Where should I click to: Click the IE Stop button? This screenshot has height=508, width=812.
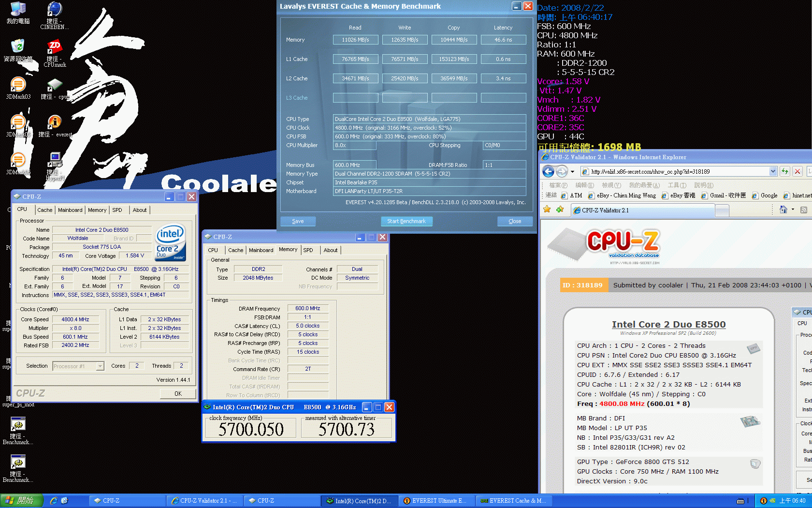797,171
